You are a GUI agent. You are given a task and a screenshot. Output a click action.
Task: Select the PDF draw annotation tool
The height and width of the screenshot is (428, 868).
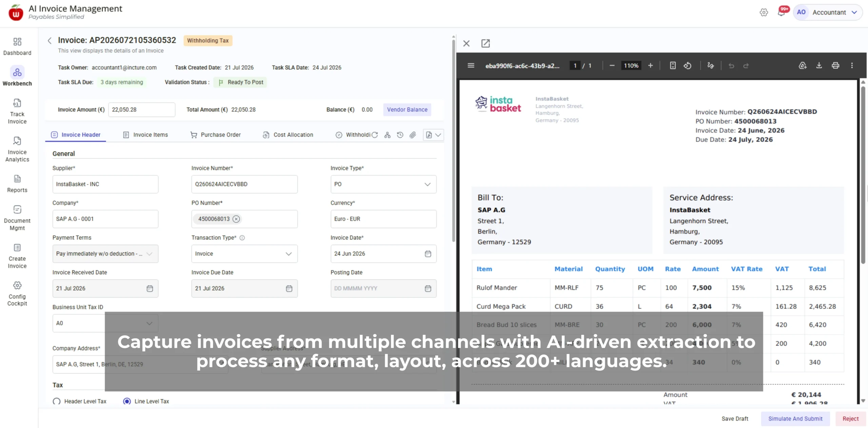tap(710, 66)
